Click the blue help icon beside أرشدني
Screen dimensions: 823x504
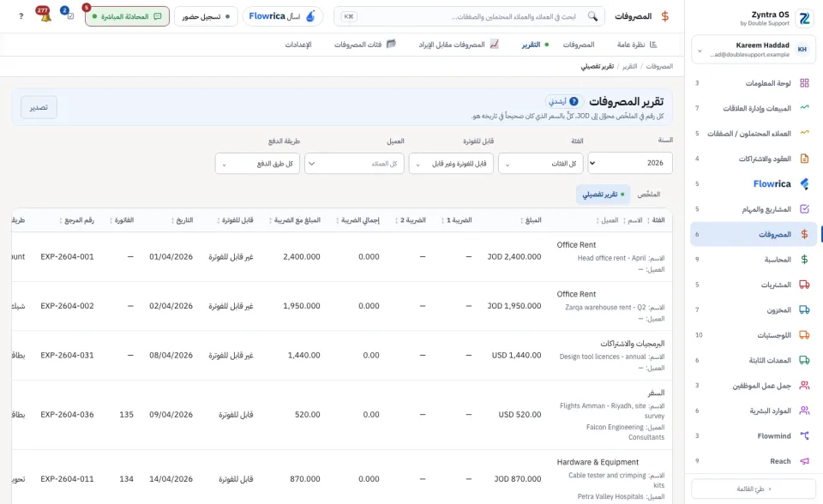[574, 101]
